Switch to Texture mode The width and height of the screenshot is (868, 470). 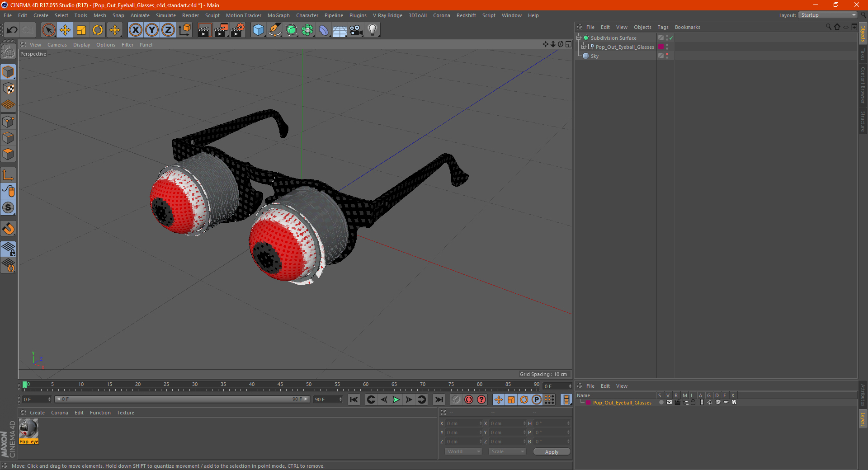pyautogui.click(x=8, y=88)
